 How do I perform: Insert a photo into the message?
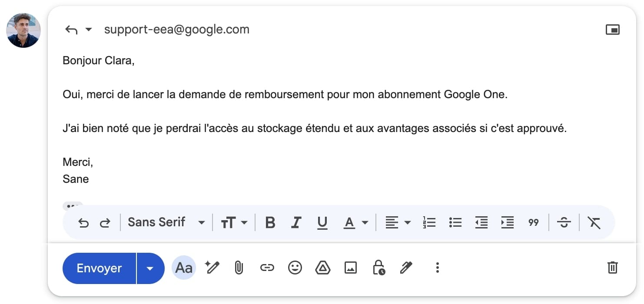click(x=350, y=268)
